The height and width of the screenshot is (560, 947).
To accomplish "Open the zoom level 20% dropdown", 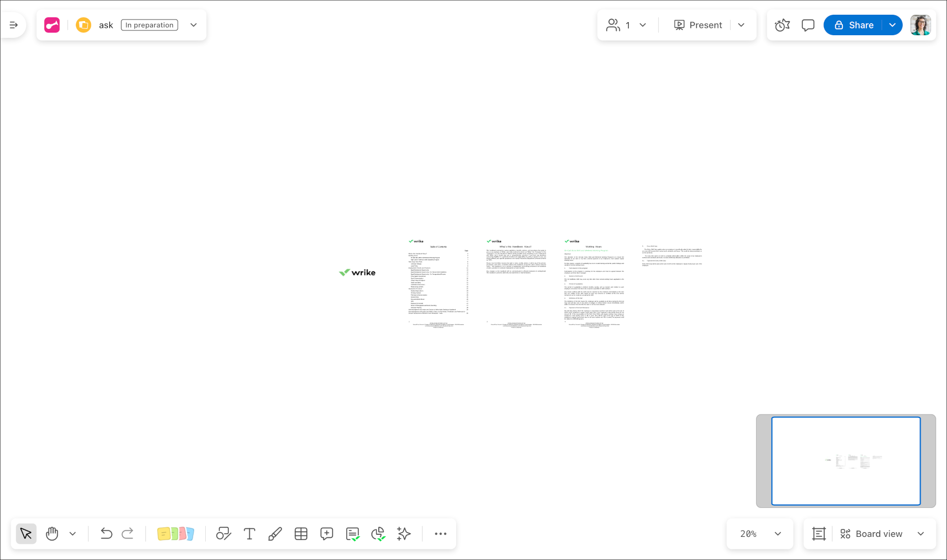I will [x=759, y=534].
